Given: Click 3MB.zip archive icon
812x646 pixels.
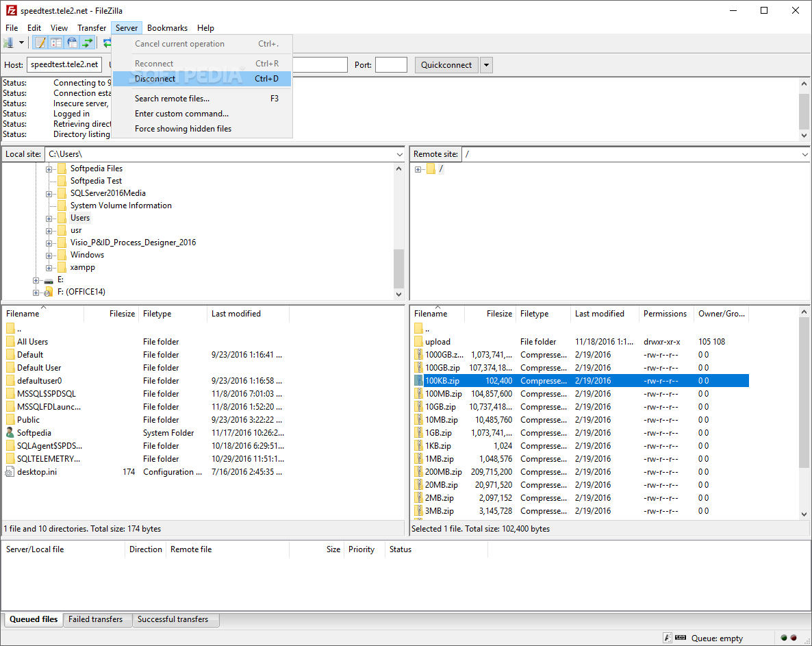Looking at the screenshot, I should pos(418,511).
